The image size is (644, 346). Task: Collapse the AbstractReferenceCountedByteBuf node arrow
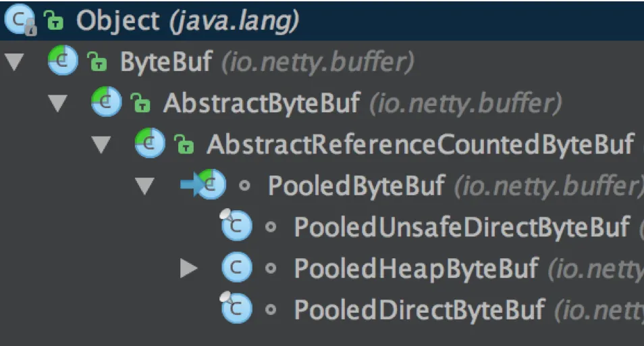tap(101, 145)
